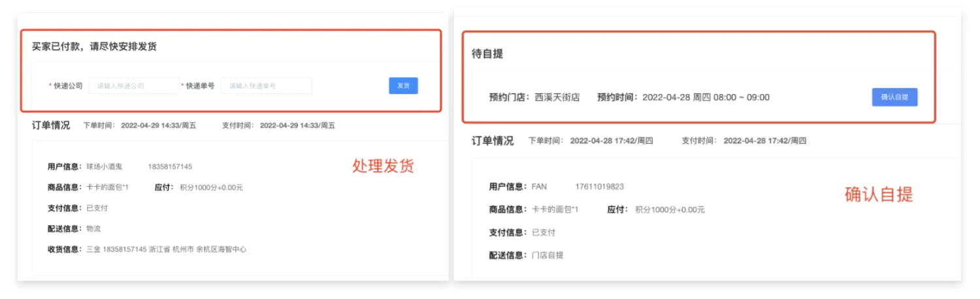Click the red 确认自提 annotation text
980x299 pixels.
click(x=878, y=194)
